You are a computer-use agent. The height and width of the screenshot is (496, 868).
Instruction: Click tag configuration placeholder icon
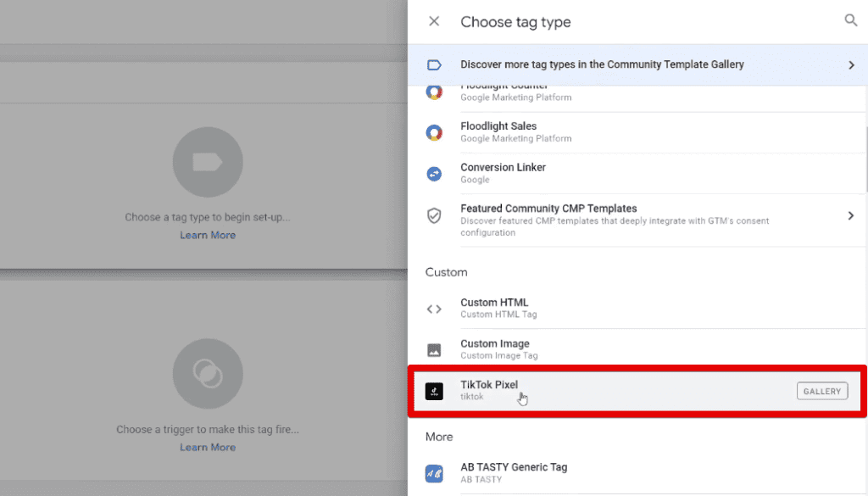pos(208,162)
